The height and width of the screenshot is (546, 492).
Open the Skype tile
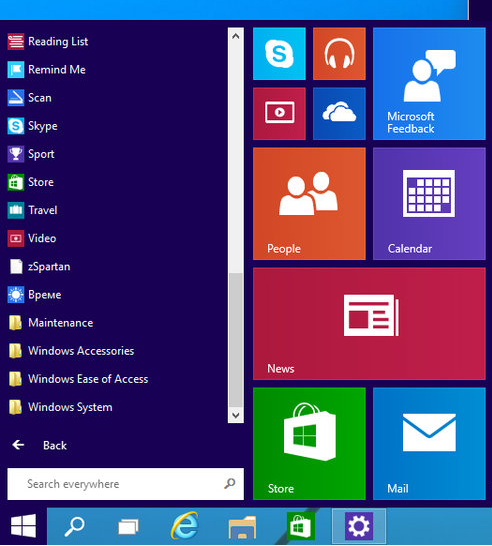click(279, 54)
